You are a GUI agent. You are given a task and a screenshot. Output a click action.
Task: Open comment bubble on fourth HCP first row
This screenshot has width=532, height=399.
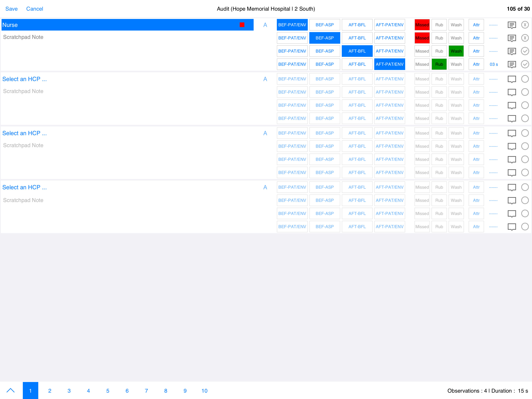click(x=512, y=187)
